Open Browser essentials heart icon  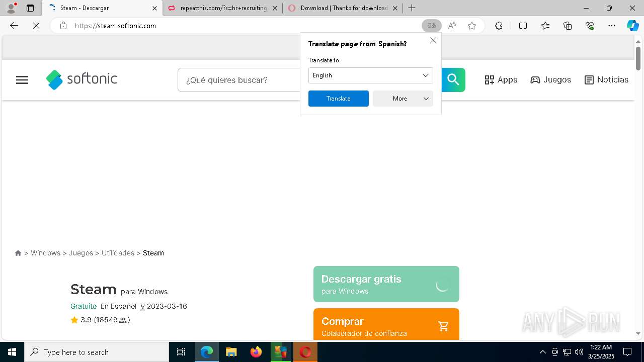coord(590,26)
